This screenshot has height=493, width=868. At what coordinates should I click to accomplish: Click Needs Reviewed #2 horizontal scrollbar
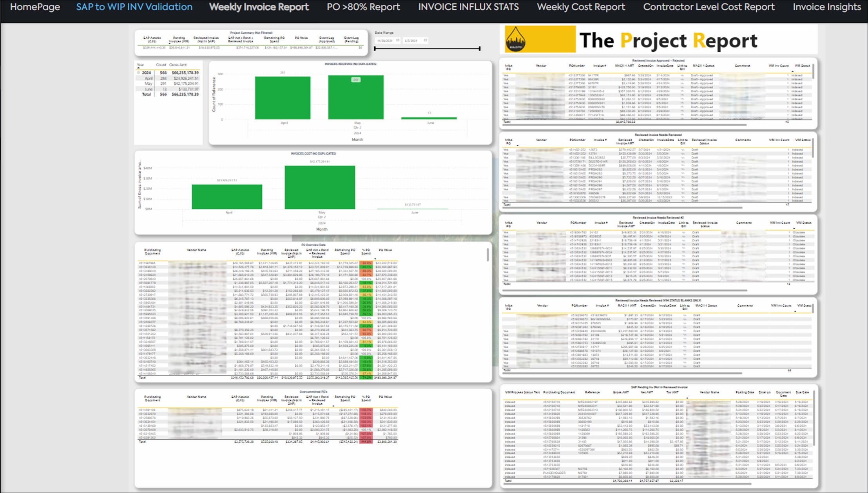(x=625, y=290)
